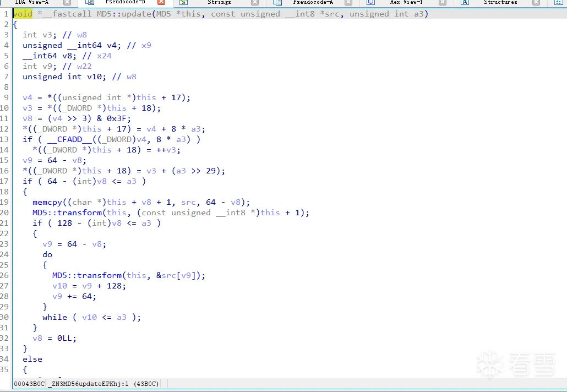Click the '*src' parameter in the signature
Screen dimensions: 567x392
(x=329, y=14)
